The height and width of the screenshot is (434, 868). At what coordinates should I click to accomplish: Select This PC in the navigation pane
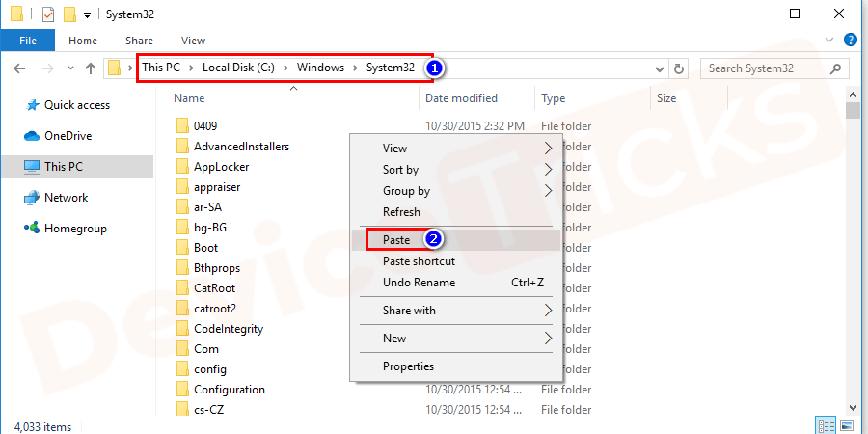click(x=77, y=167)
